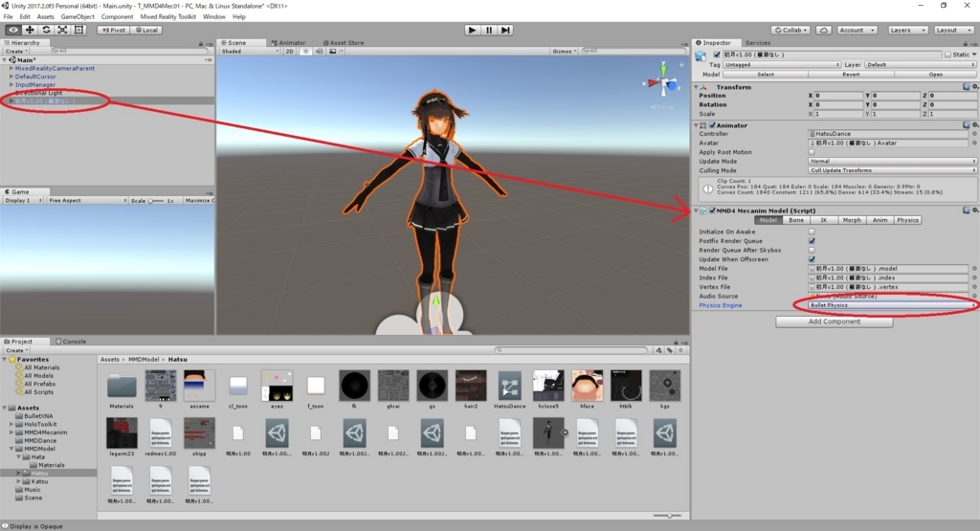This screenshot has width=980, height=531.
Task: Open the Layer dropdown in Inspector
Action: coord(920,64)
